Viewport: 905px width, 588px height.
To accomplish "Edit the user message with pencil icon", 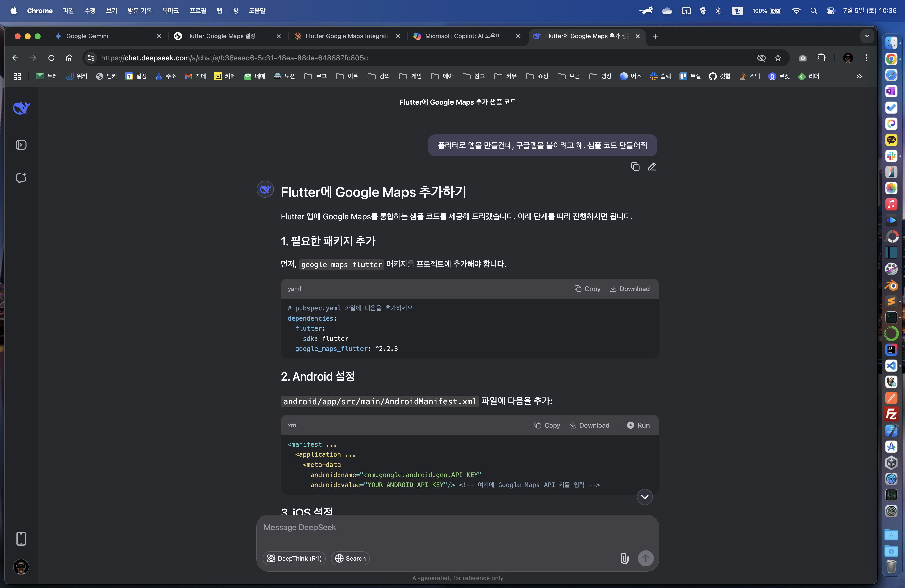I will pyautogui.click(x=652, y=166).
